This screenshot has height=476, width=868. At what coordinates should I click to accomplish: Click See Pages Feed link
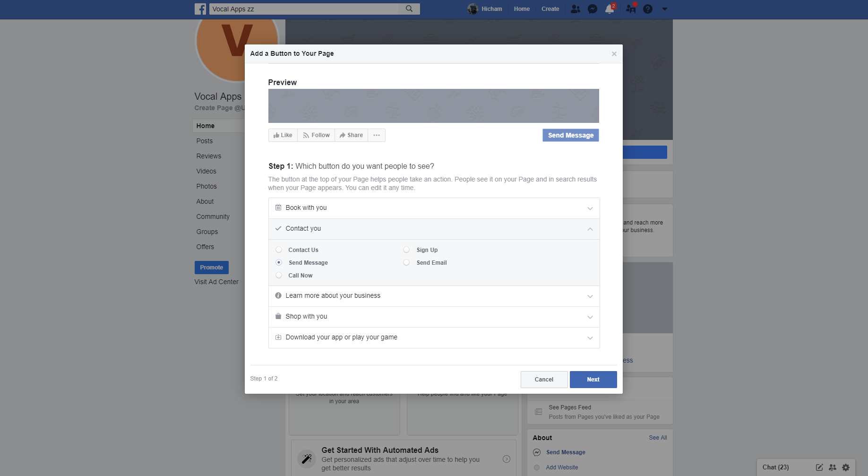(x=570, y=407)
